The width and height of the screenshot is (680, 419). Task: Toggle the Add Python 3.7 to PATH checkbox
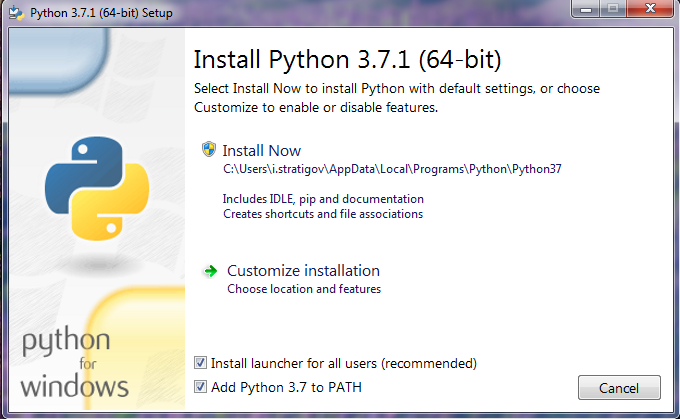tap(200, 386)
